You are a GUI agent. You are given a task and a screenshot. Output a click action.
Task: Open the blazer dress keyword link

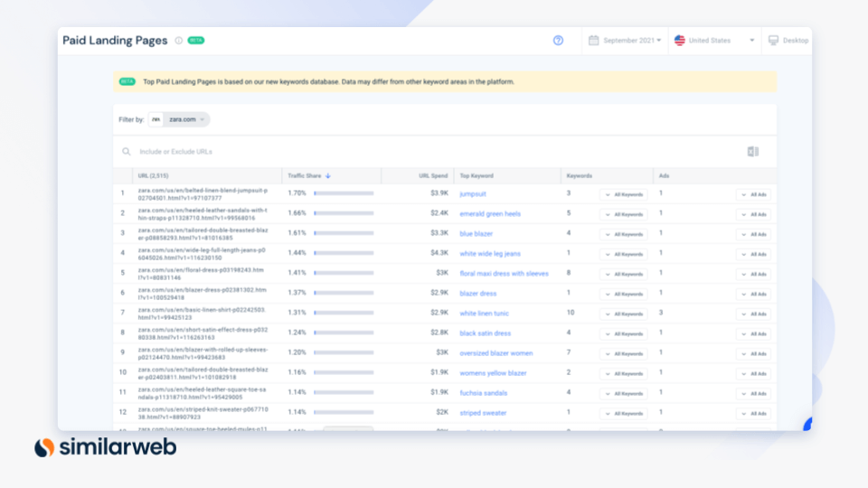click(x=478, y=294)
